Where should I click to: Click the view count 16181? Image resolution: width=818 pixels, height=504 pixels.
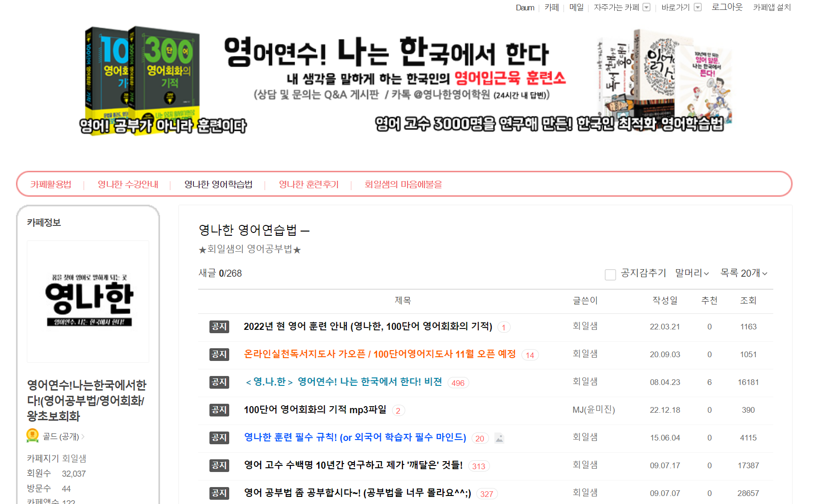point(748,382)
